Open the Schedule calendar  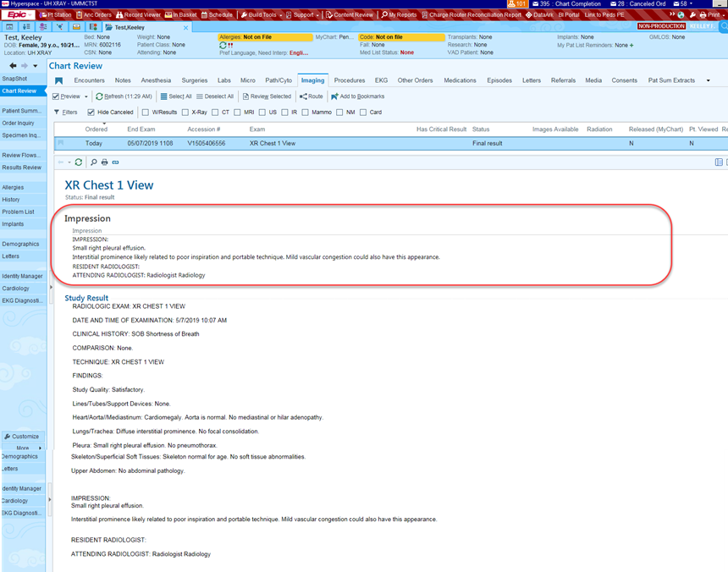click(217, 15)
